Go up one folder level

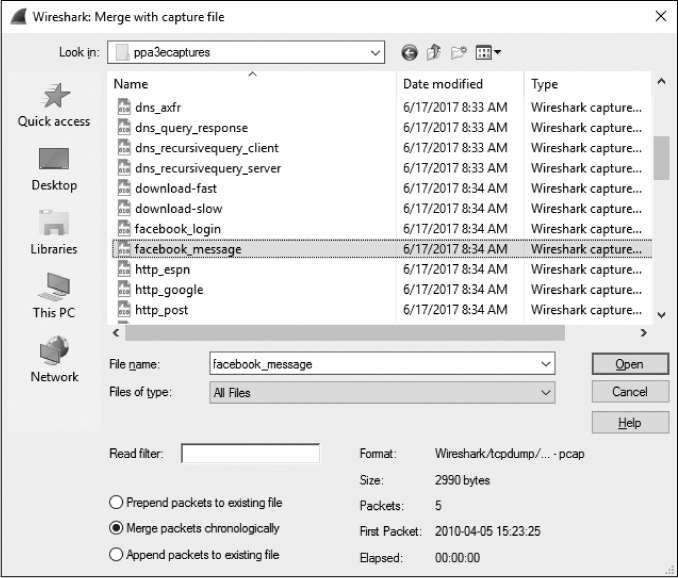pos(434,53)
